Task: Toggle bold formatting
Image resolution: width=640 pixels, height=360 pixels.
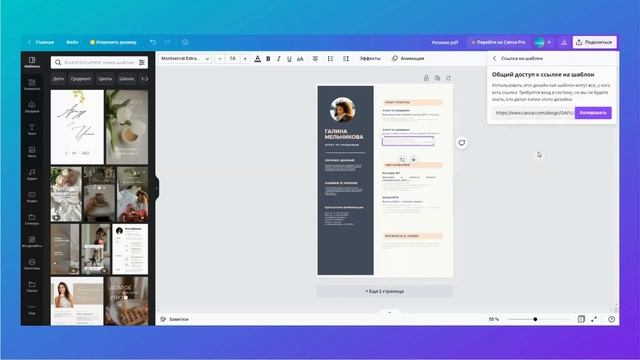Action: [268, 59]
